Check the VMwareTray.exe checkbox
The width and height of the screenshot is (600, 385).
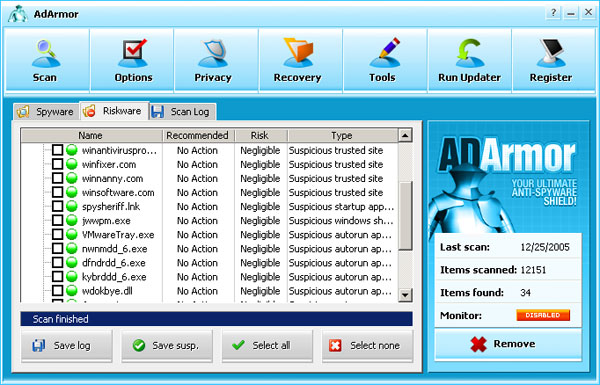click(57, 234)
